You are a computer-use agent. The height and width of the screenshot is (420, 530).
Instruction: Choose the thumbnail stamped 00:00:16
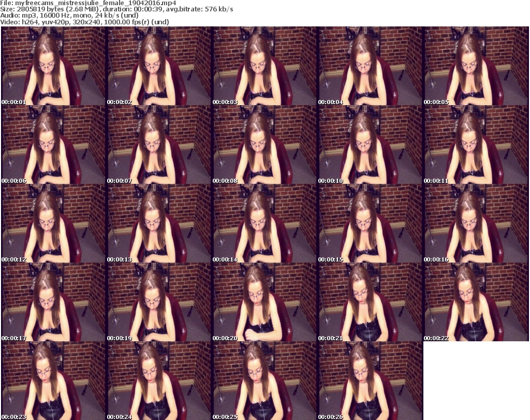476,223
